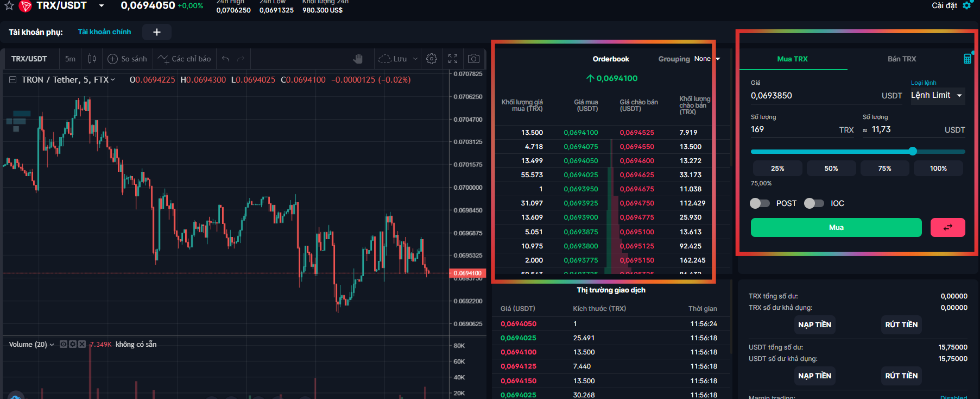Open the TRX/USDT pair dropdown arrow

pos(101,5)
